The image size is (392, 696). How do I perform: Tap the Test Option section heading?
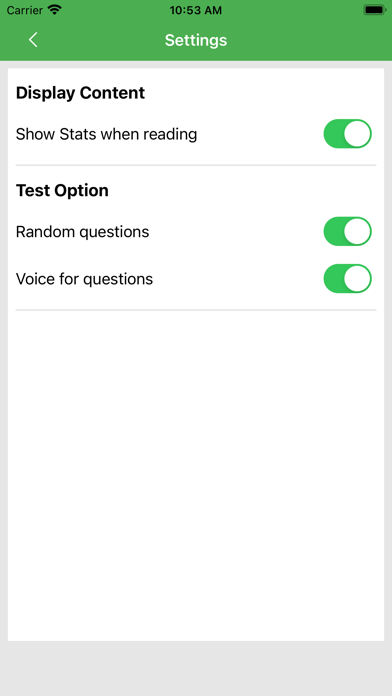click(62, 190)
